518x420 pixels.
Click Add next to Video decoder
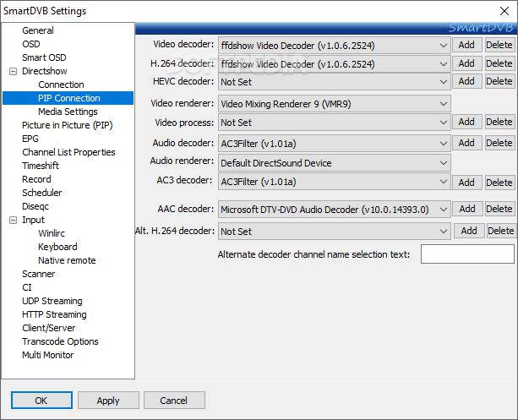466,45
